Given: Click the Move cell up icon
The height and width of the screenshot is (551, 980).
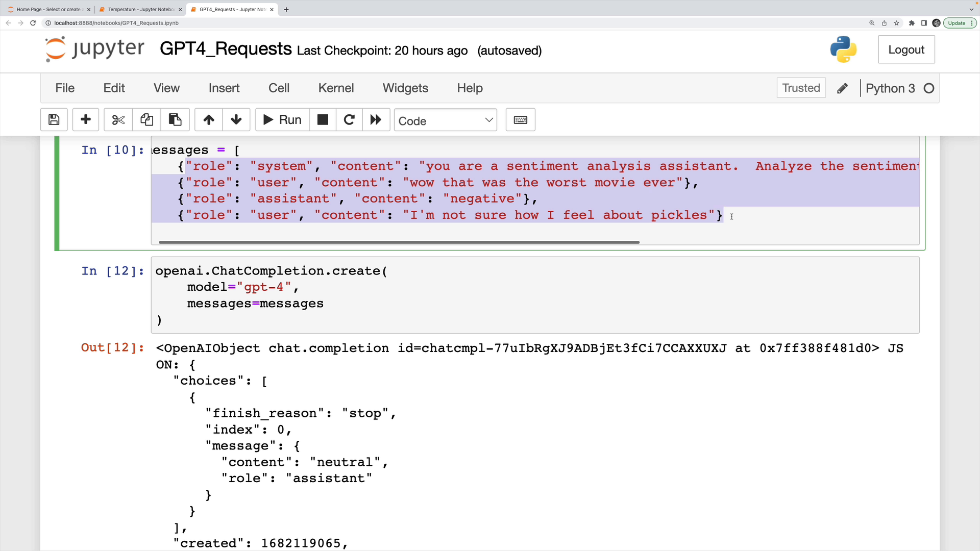Looking at the screenshot, I should tap(209, 120).
